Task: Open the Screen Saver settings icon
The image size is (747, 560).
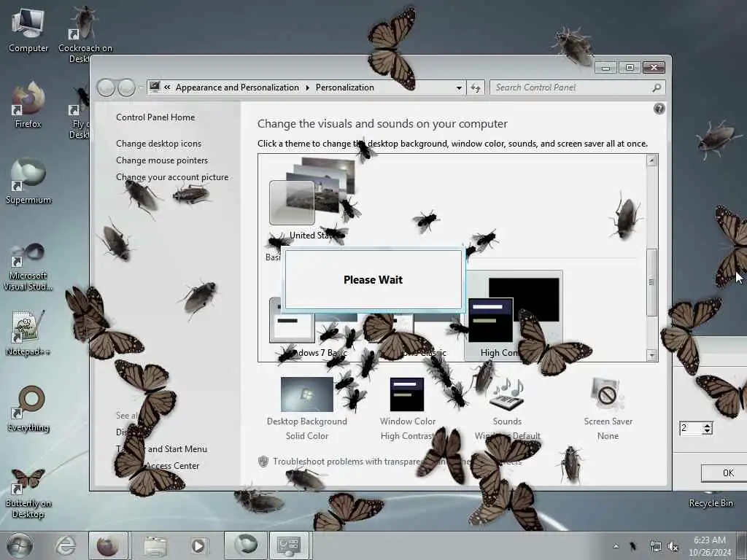Action: 608,394
